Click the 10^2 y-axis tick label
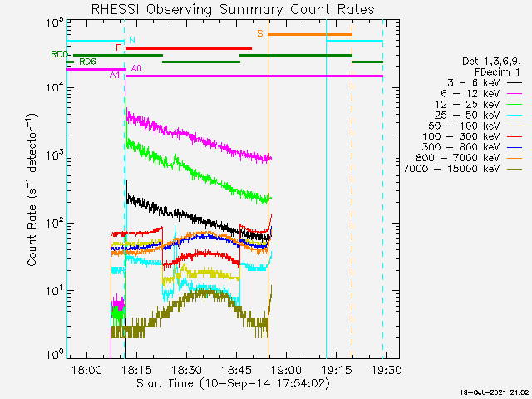The height and width of the screenshot is (399, 532). [x=55, y=224]
